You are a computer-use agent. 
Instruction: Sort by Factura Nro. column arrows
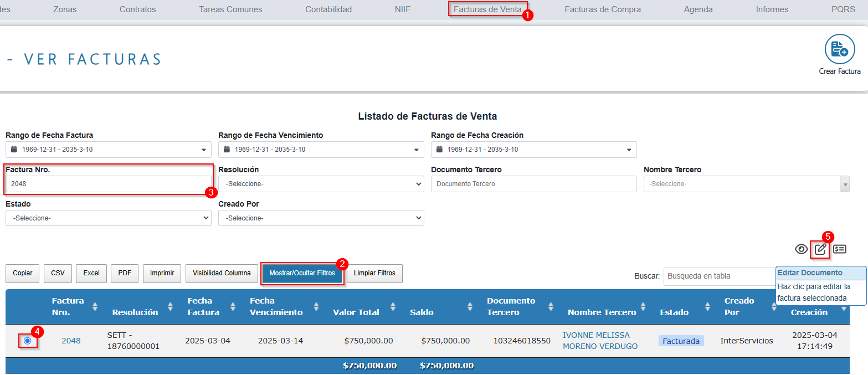pos(95,306)
